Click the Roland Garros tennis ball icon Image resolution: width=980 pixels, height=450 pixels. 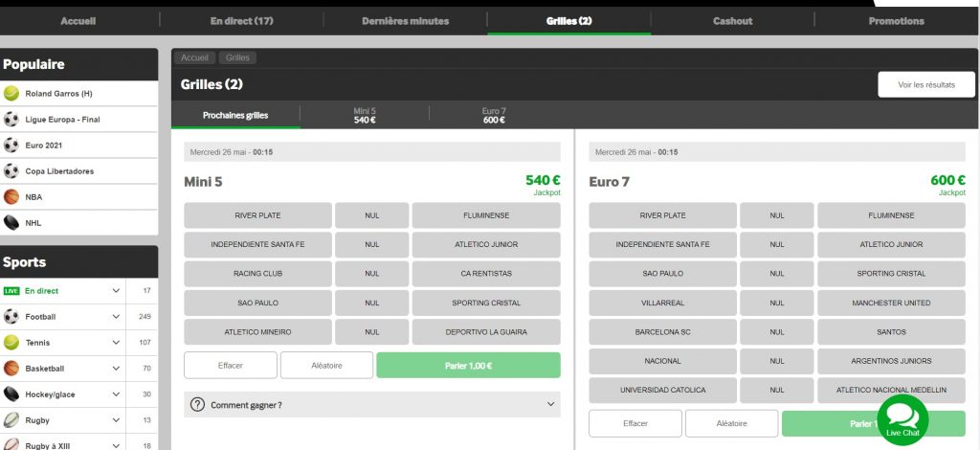[11, 94]
